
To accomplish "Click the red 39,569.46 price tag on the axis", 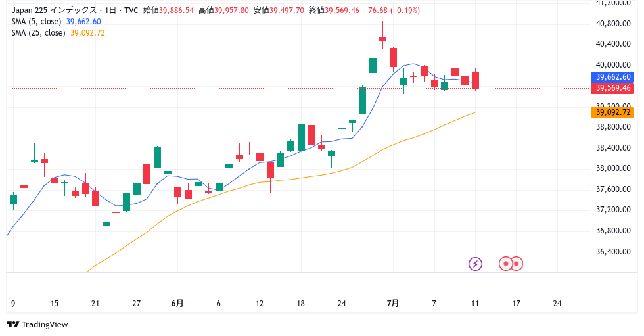I will pyautogui.click(x=612, y=88).
